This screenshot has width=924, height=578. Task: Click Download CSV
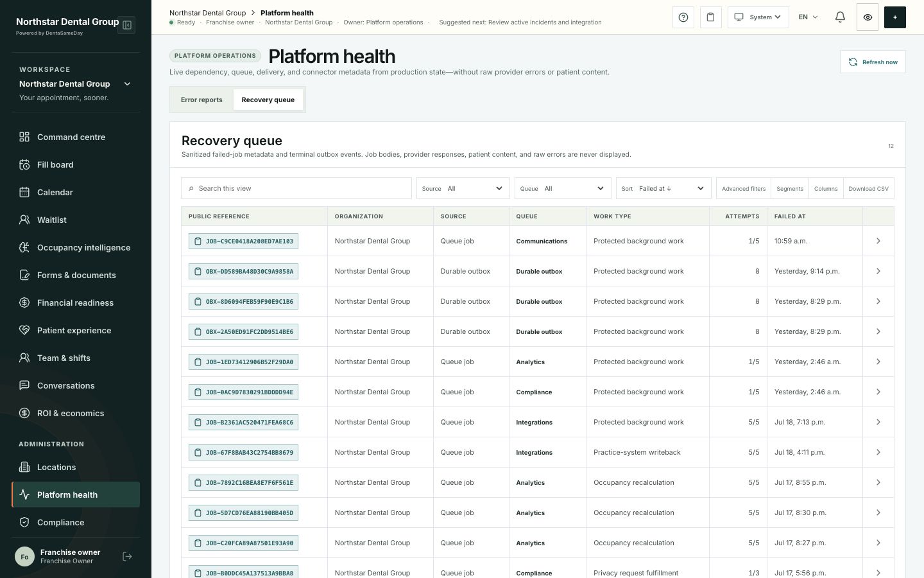(869, 189)
